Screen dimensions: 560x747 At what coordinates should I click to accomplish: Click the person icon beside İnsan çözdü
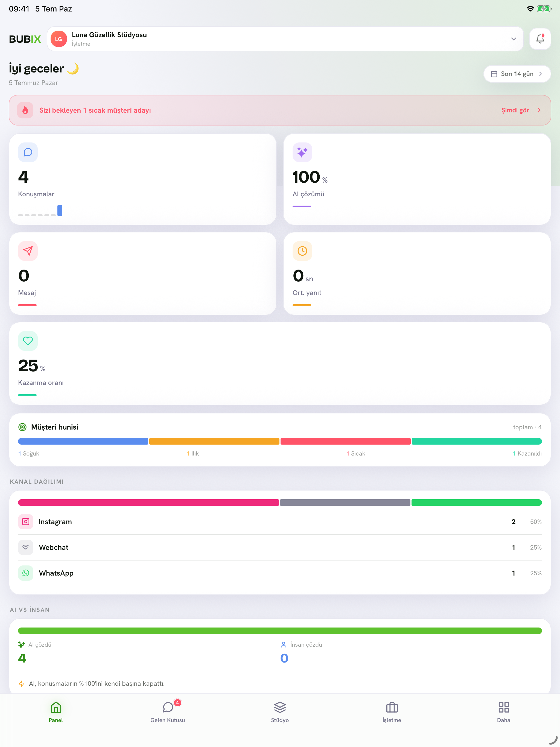[283, 645]
